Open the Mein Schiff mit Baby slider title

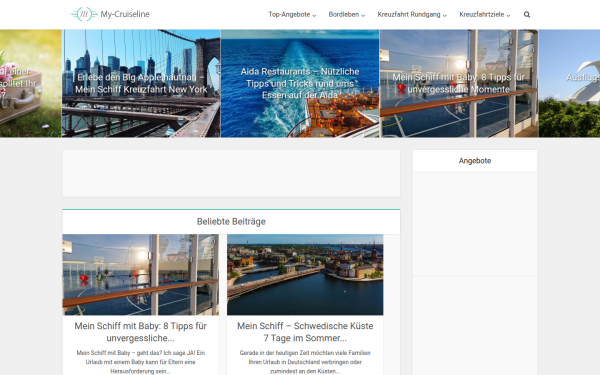pos(459,83)
